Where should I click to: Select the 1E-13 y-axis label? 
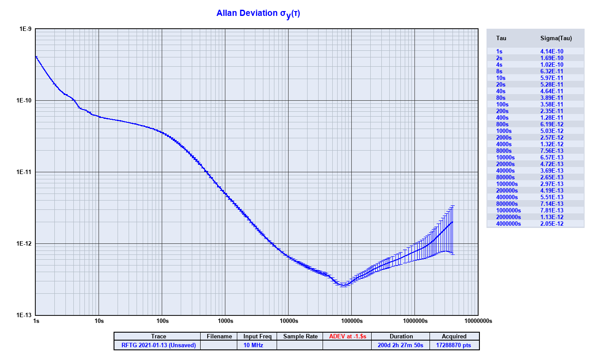tap(23, 315)
